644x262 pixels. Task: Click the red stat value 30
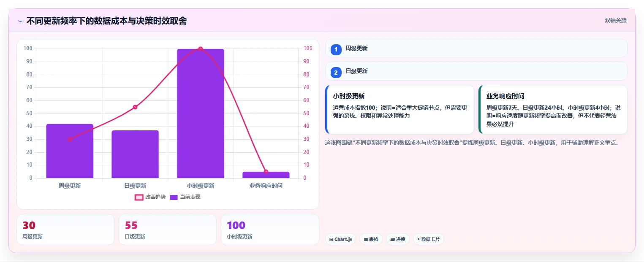coord(29,226)
